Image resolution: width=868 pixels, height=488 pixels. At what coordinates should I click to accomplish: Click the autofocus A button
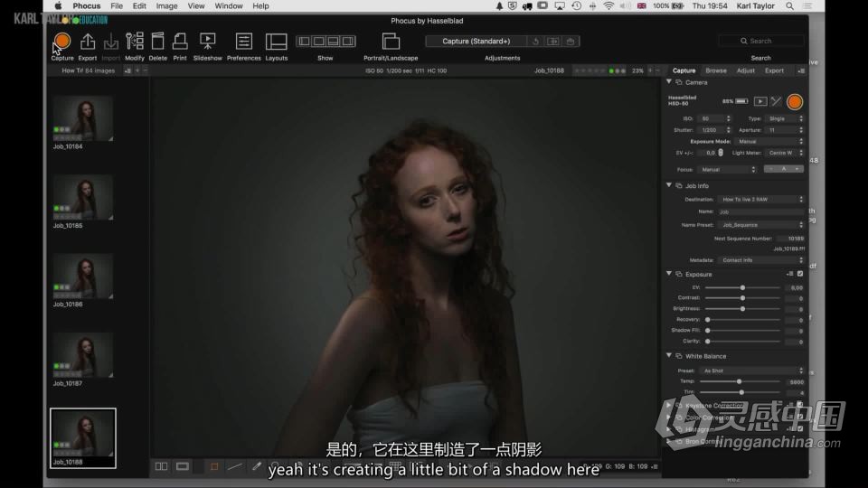tap(783, 169)
